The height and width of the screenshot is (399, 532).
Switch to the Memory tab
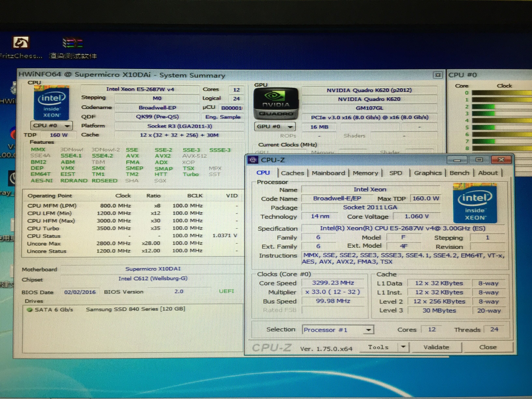point(365,173)
